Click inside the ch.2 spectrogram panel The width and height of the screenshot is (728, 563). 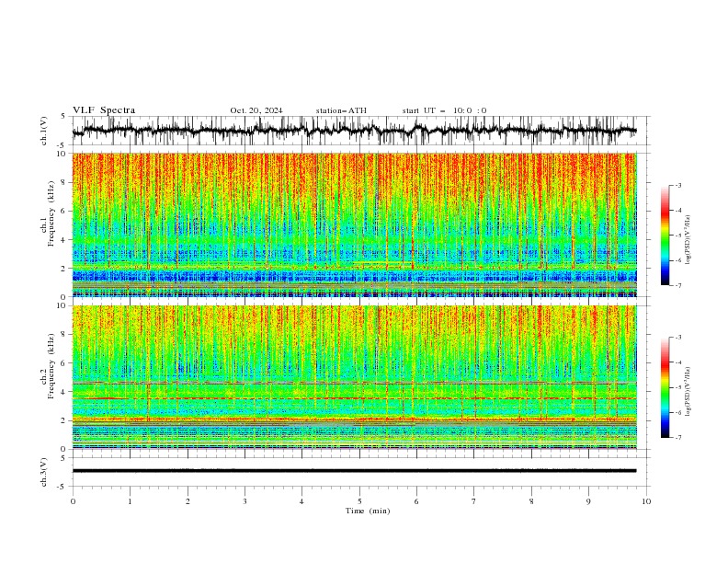click(354, 377)
